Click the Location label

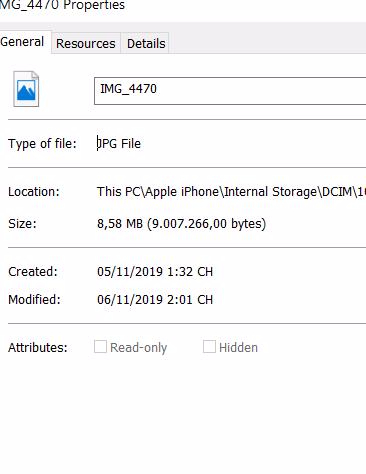pyautogui.click(x=34, y=192)
